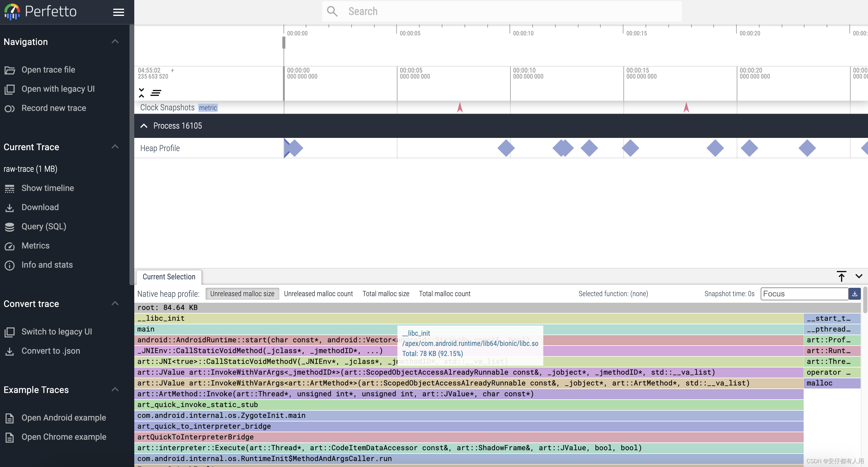Viewport: 868px width, 467px height.
Task: Click the Info and stats icon
Action: pos(9,265)
